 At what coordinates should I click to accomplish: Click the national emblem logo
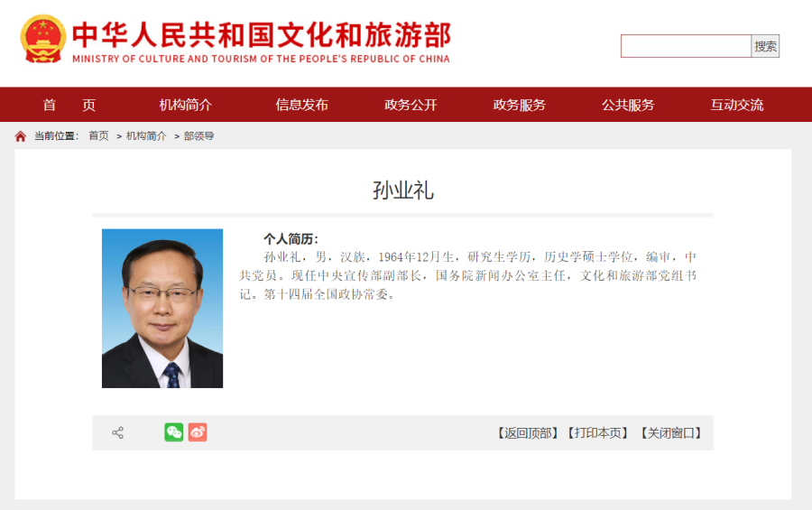[43, 39]
